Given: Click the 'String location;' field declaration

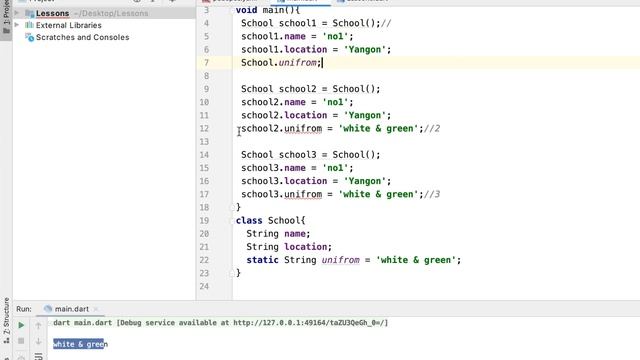Looking at the screenshot, I should (289, 247).
